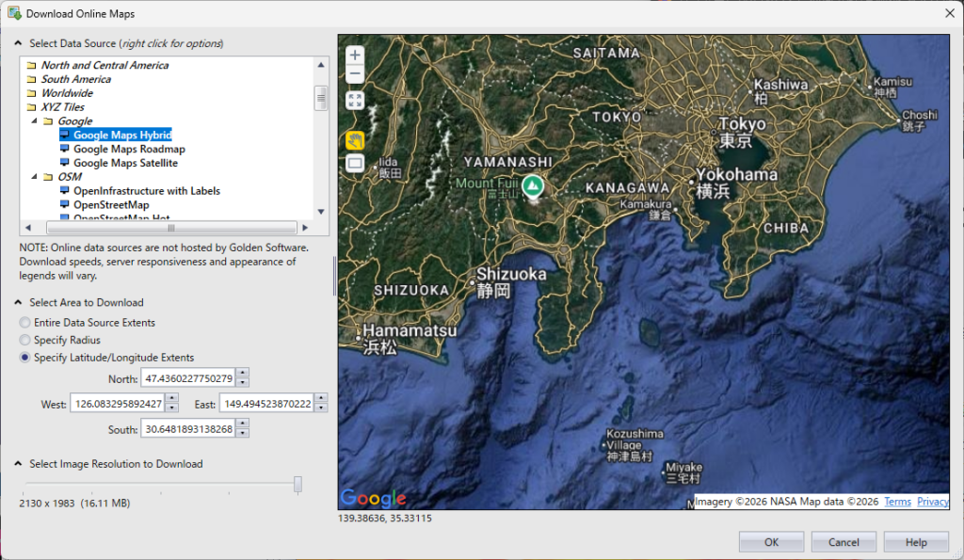
Task: Open the Google Privacy link
Action: click(932, 502)
